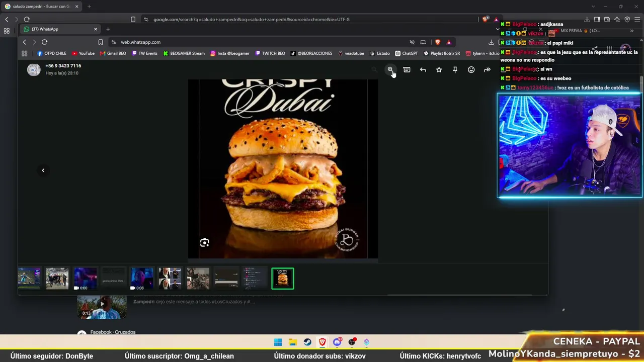The image size is (644, 362).
Task: Close the 'saludo zampedri' Google tab
Action: [x=77, y=7]
